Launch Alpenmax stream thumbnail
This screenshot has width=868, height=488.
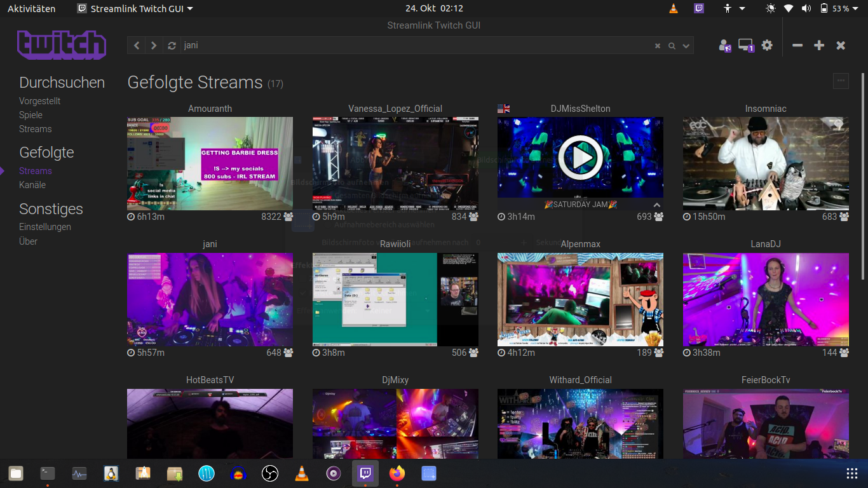(580, 299)
